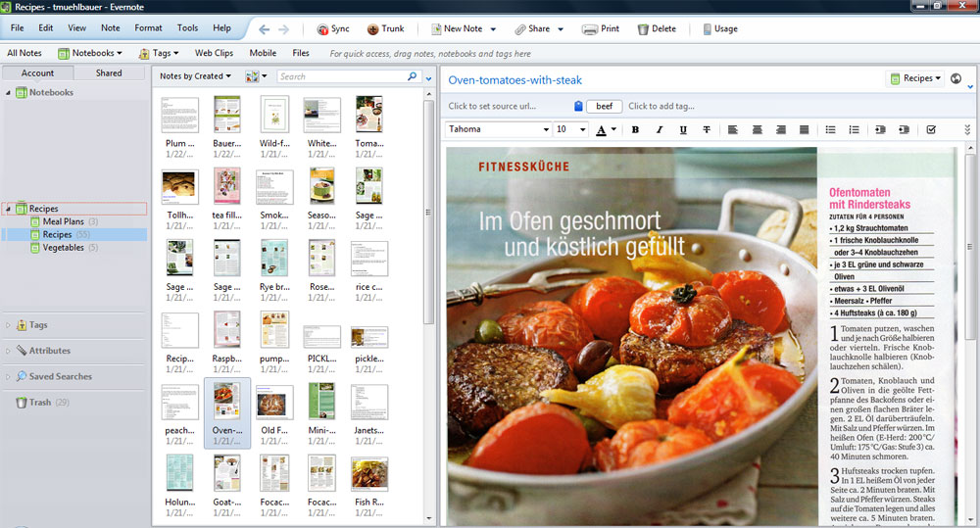Insert a numbered list
980x528 pixels.
(x=854, y=129)
